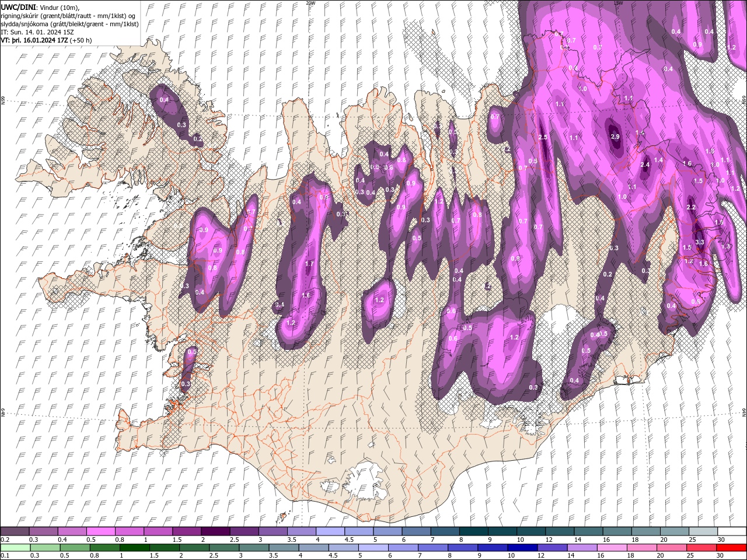Image resolution: width=747 pixels, height=560 pixels.
Task: Click the 2.9 snowfall value on the map
Action: [x=615, y=136]
